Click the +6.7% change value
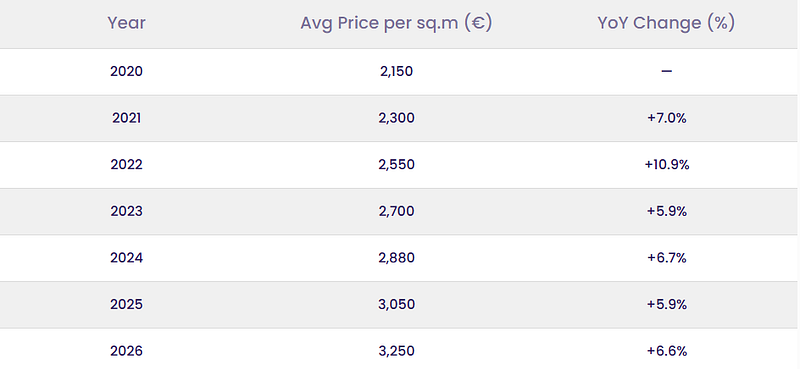The height and width of the screenshot is (369, 800). click(666, 258)
